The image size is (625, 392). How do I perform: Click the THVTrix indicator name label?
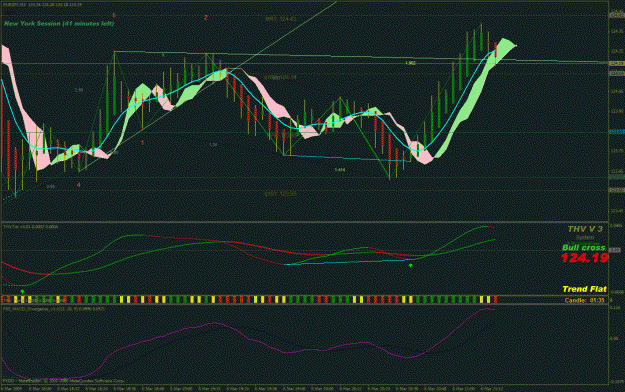coord(31,227)
